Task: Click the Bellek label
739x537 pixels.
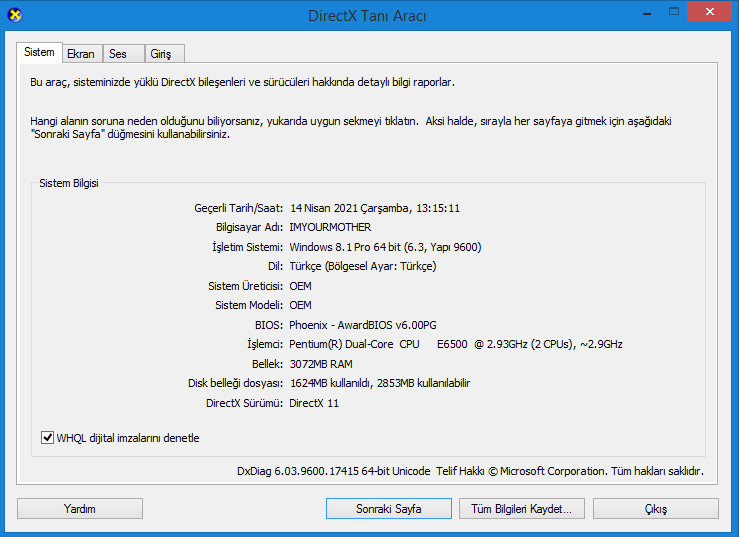Action: 267,364
